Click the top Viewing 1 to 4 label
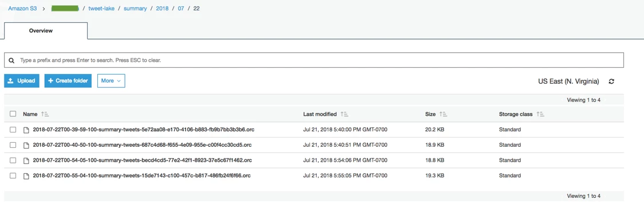The width and height of the screenshot is (644, 211). click(584, 100)
